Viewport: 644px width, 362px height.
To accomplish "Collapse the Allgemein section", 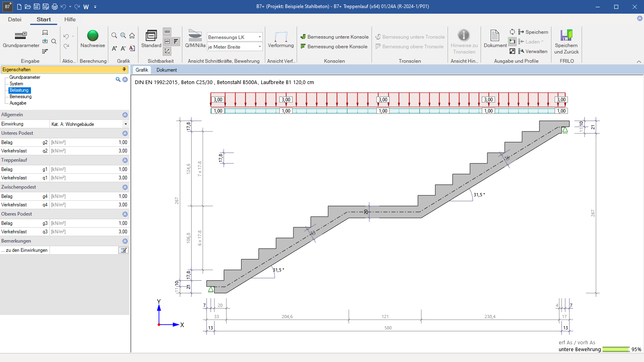I will pos(125,115).
